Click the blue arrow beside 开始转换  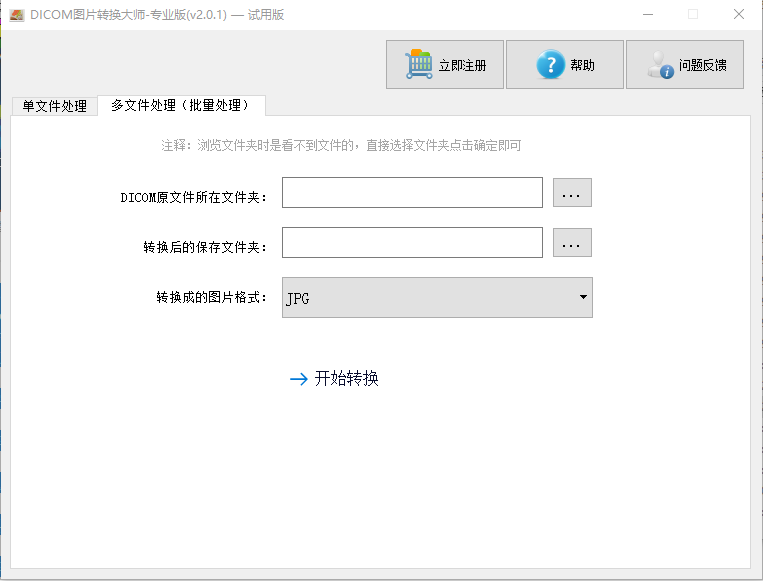pyautogui.click(x=298, y=379)
